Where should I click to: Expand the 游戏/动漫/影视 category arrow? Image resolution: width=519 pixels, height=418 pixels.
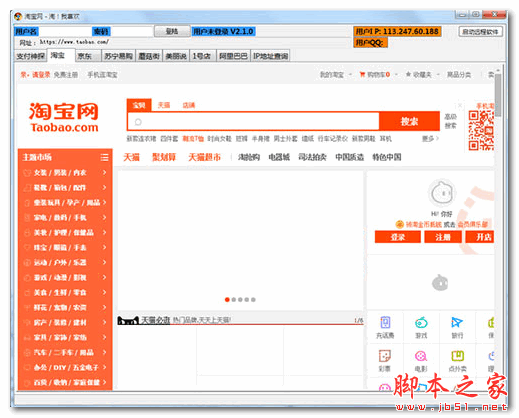(x=105, y=277)
